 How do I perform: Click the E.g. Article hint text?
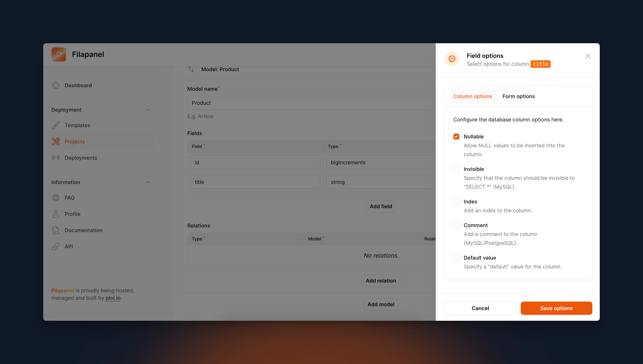coord(200,116)
